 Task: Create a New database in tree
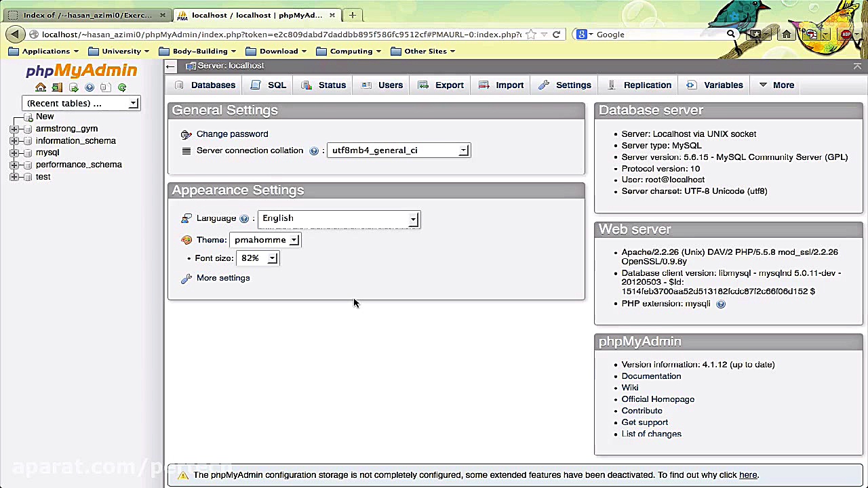pos(45,117)
